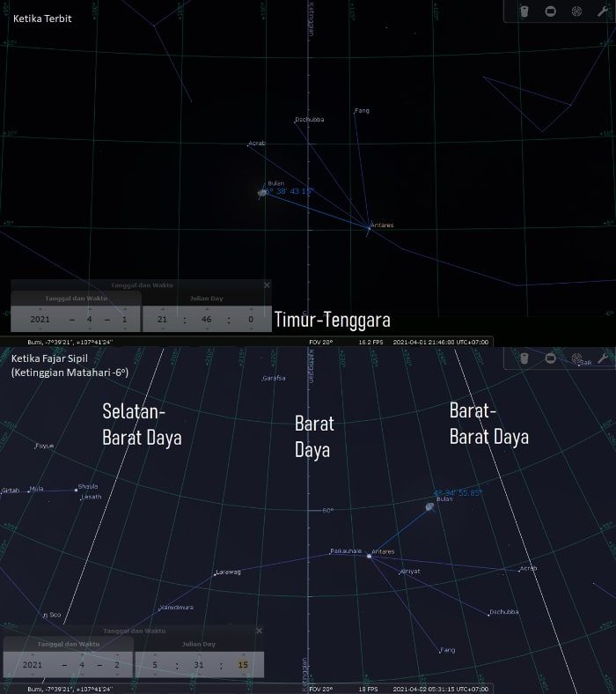Close the date dialog showing 5:31:15

tap(259, 631)
